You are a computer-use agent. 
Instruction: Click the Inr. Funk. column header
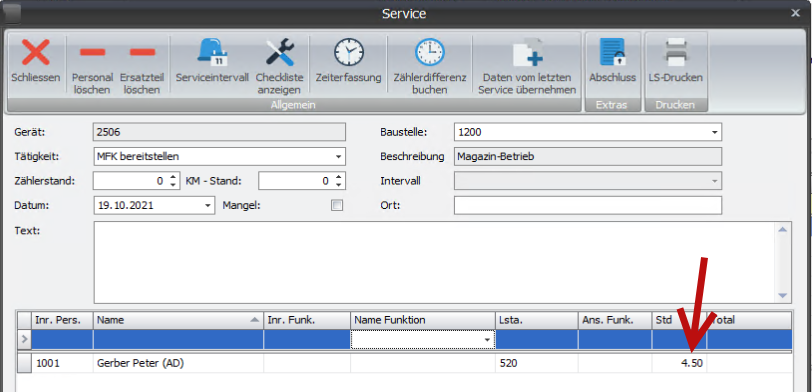click(307, 320)
